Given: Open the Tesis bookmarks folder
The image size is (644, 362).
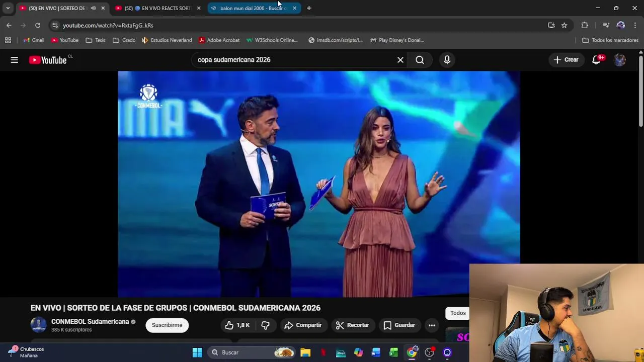Looking at the screenshot, I should [96, 40].
